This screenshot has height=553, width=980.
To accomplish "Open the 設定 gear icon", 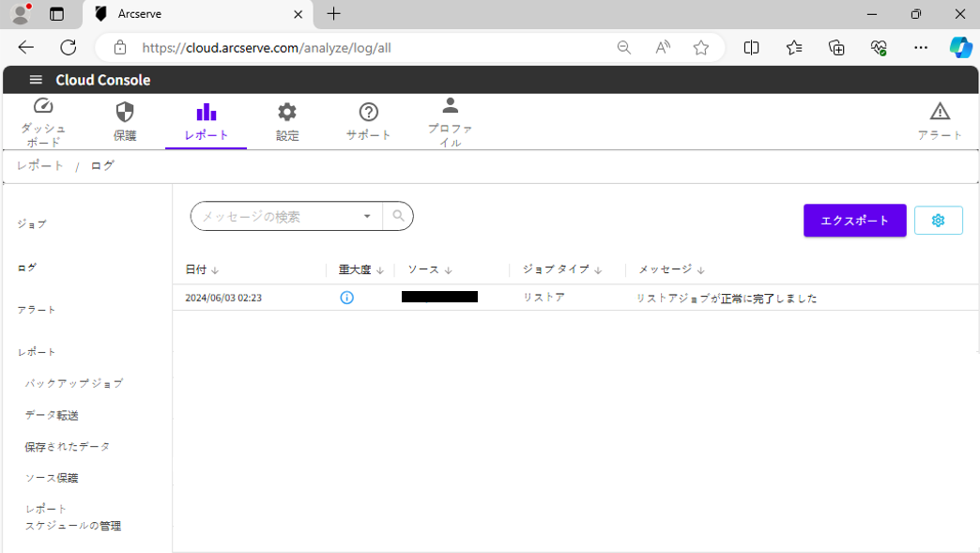I will tap(287, 113).
